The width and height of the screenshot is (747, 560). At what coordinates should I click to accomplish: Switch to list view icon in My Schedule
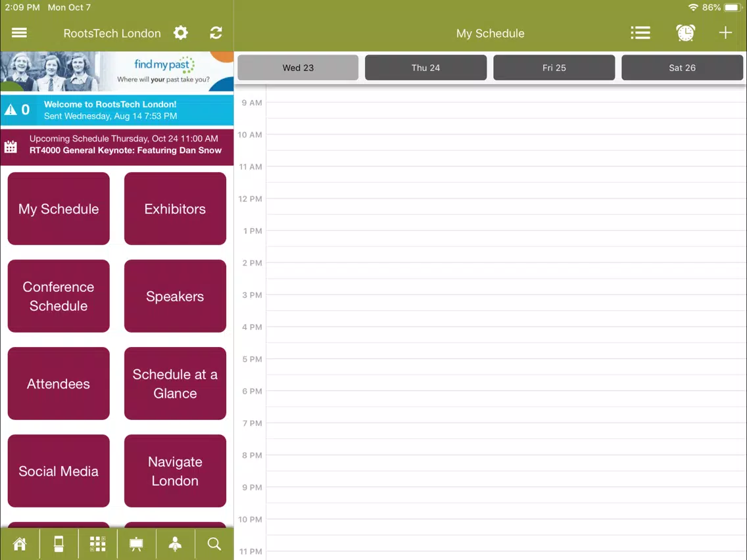click(640, 33)
